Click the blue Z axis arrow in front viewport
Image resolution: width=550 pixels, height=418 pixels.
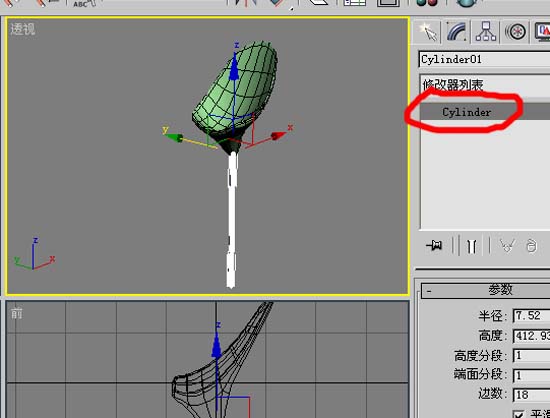pyautogui.click(x=216, y=345)
